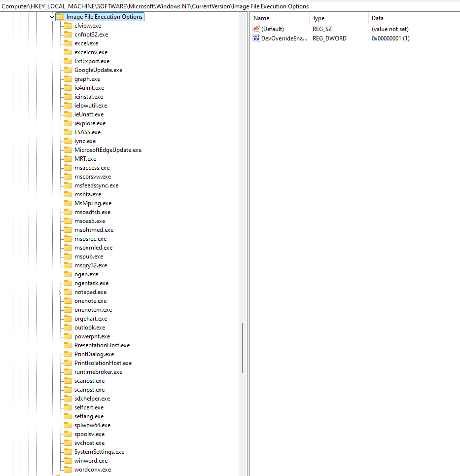Image resolution: width=460 pixels, height=476 pixels.
Task: Click the LSASS.exe folder icon
Action: 68,132
